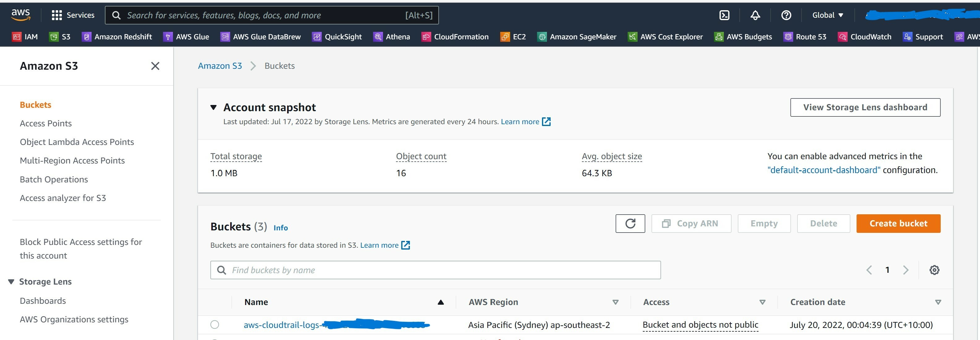Image resolution: width=980 pixels, height=340 pixels.
Task: Open Access Points in the sidebar
Action: click(46, 123)
